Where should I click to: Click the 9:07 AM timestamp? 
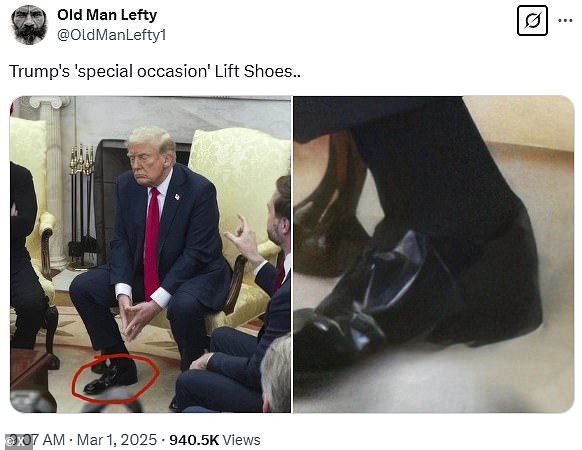37,440
